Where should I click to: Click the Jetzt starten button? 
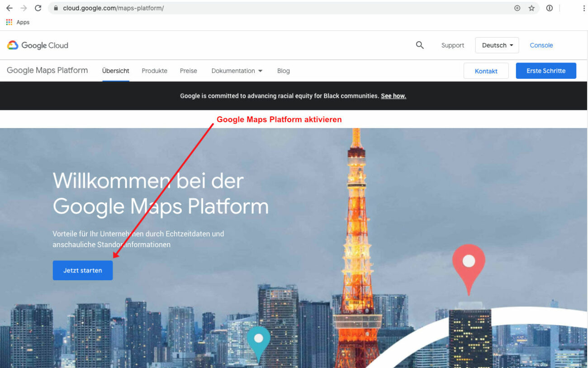click(83, 270)
